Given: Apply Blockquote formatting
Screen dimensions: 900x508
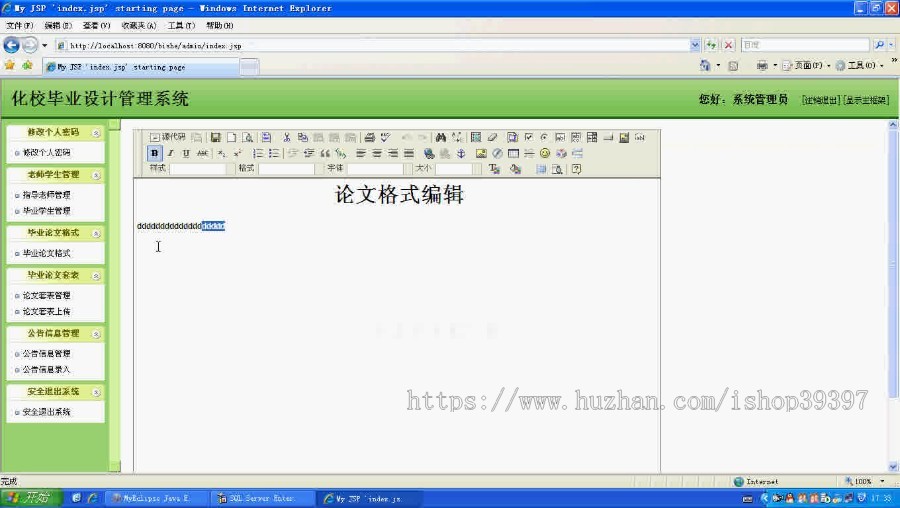Looking at the screenshot, I should pos(325,153).
